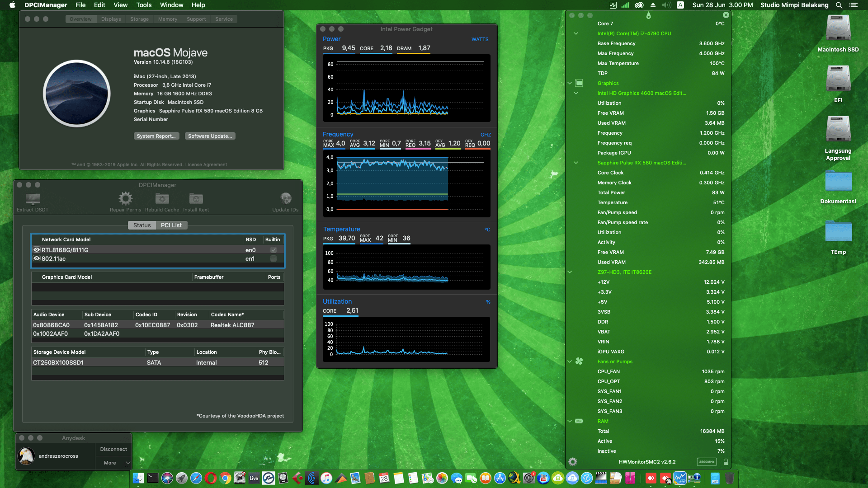This screenshot has width=868, height=488.
Task: Launch Terminal from the dock
Action: (153, 478)
